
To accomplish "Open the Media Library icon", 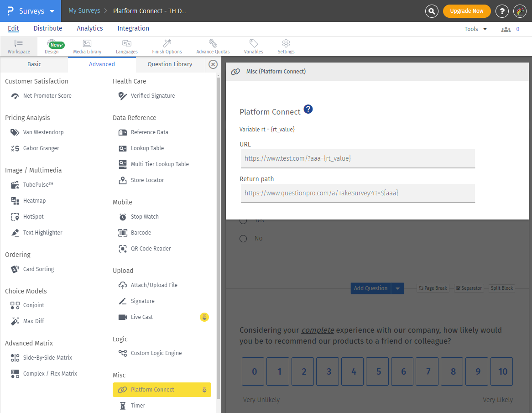I will (87, 47).
